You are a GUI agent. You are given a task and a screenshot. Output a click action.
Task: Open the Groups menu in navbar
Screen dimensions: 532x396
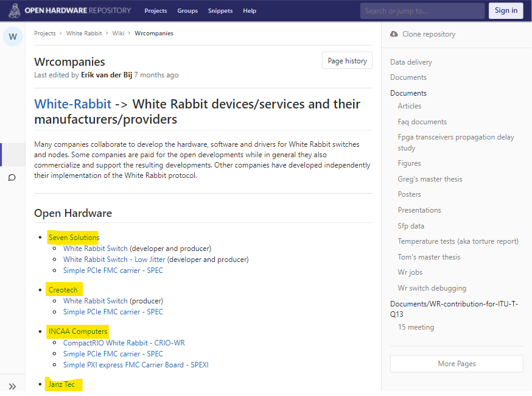point(187,11)
